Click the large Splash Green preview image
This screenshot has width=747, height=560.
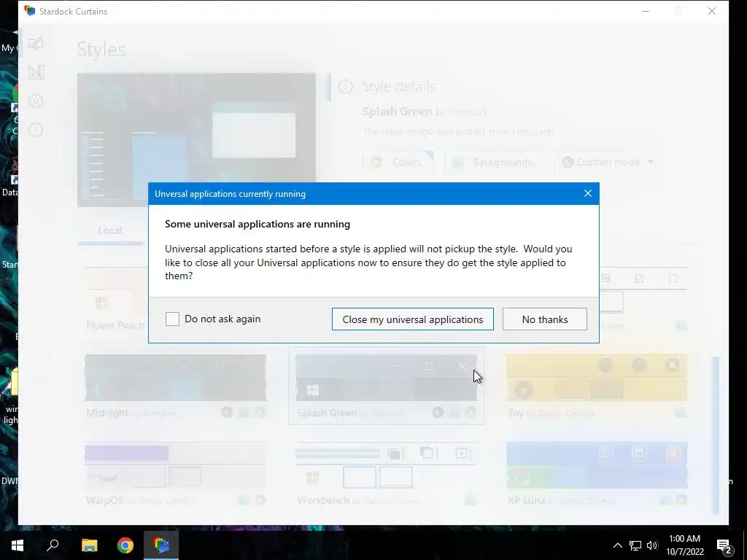[196, 140]
